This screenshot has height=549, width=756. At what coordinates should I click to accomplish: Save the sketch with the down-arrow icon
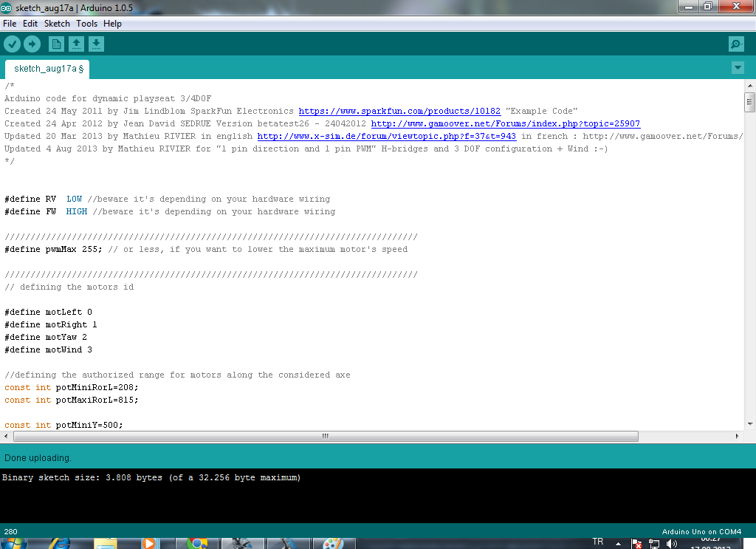[96, 44]
